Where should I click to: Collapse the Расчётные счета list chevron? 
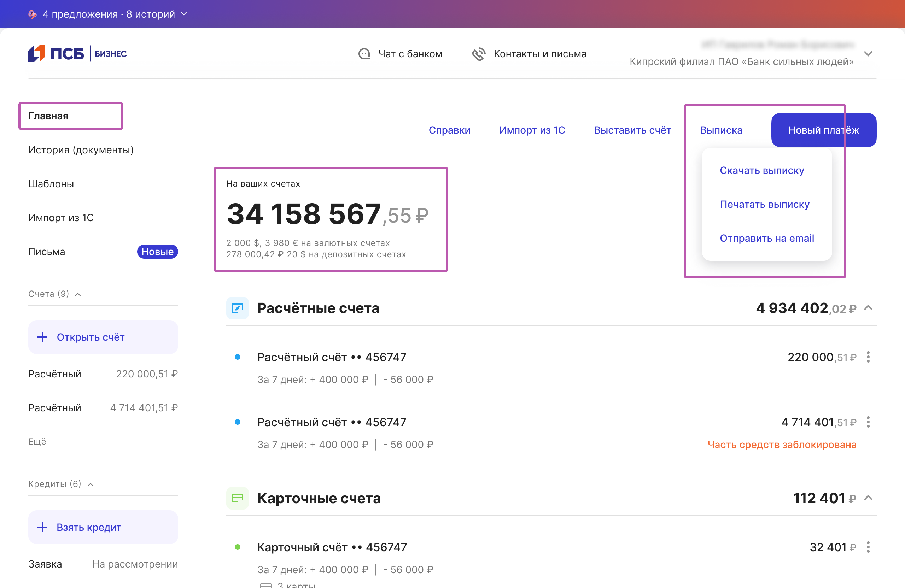tap(868, 308)
